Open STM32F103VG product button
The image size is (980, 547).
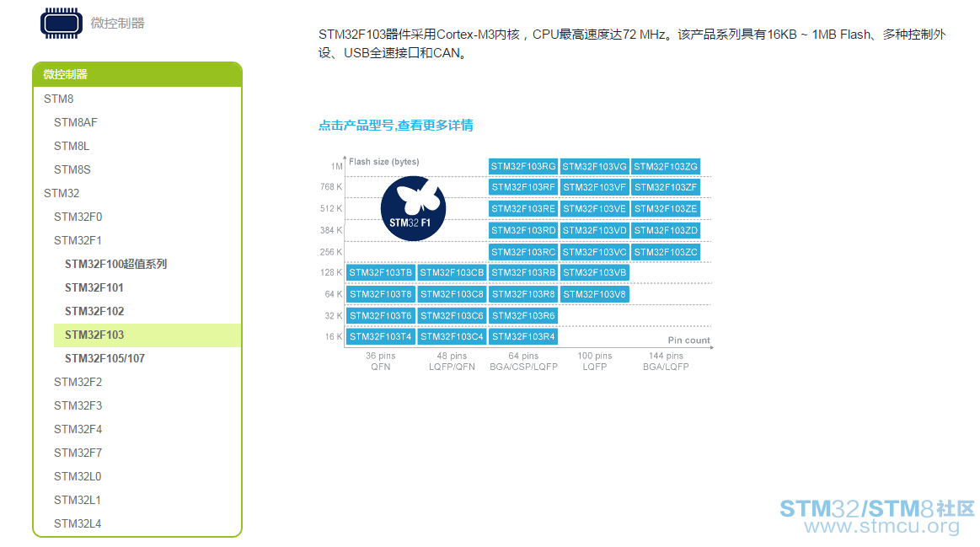[x=594, y=166]
